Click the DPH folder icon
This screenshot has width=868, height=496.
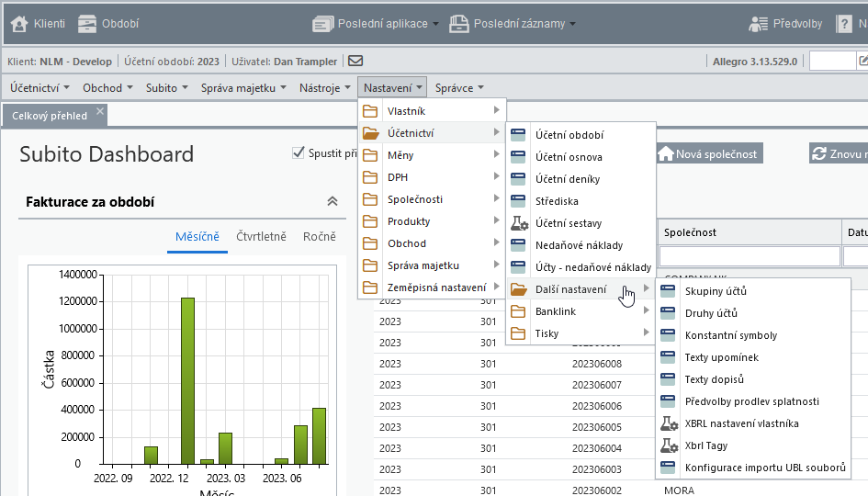370,177
